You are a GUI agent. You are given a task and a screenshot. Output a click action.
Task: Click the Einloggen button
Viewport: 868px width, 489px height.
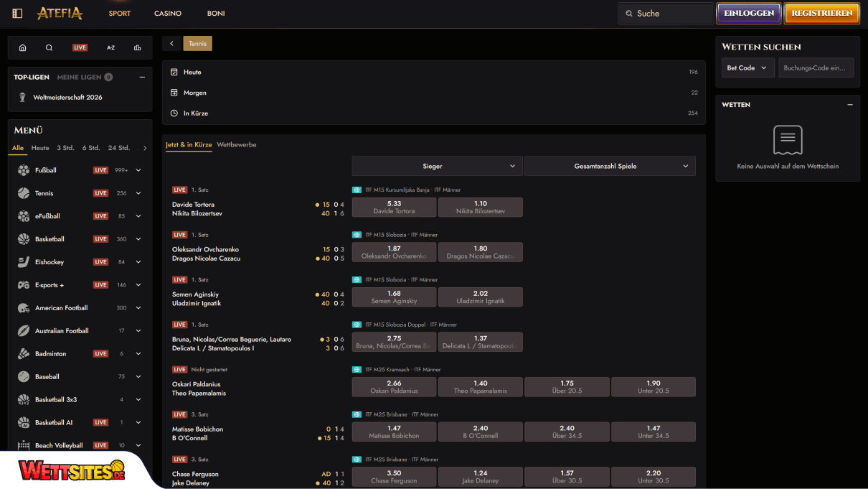click(749, 13)
